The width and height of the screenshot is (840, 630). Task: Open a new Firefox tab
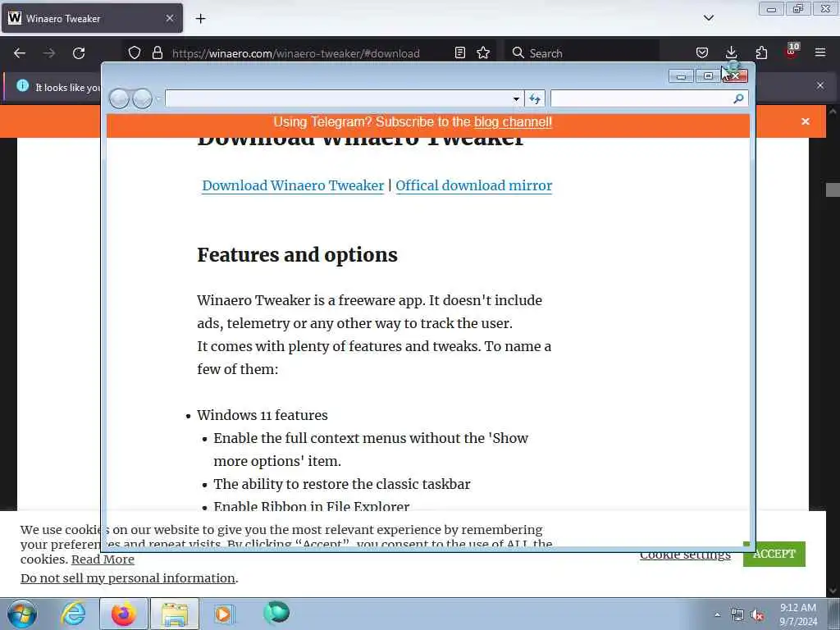coord(200,19)
